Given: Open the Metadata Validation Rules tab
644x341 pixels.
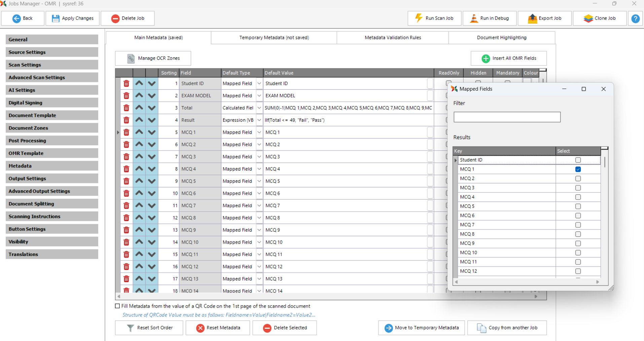Looking at the screenshot, I should tap(393, 38).
